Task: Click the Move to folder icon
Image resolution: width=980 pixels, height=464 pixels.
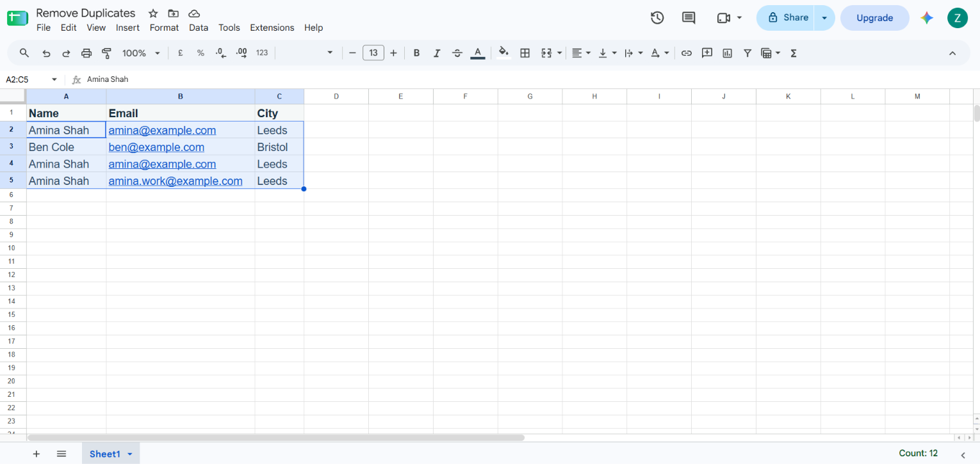Action: tap(173, 13)
